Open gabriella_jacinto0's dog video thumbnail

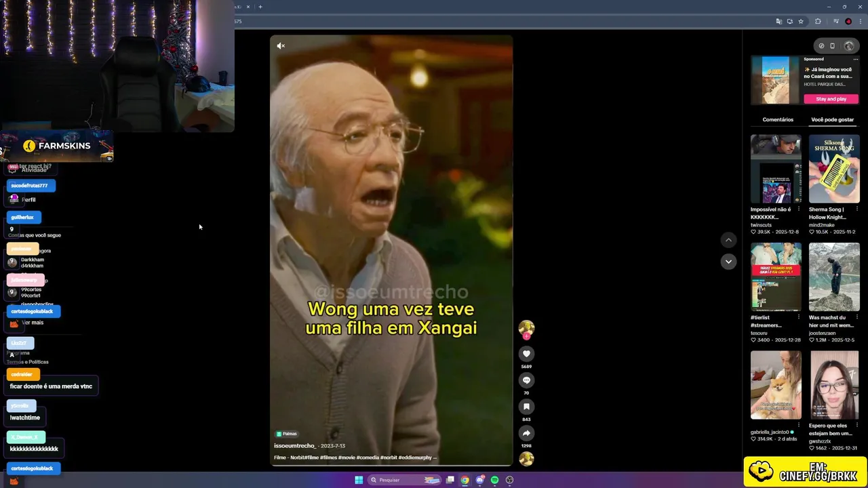point(776,385)
